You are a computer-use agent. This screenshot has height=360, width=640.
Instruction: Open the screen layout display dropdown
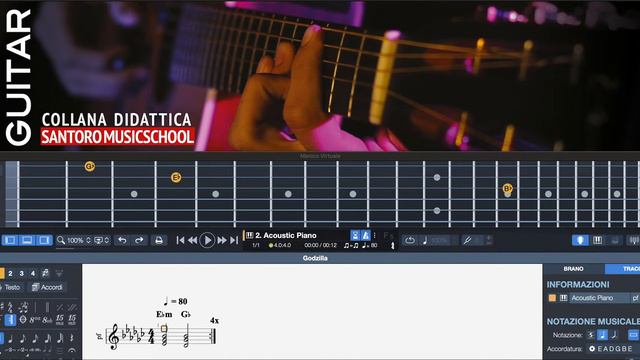102,240
